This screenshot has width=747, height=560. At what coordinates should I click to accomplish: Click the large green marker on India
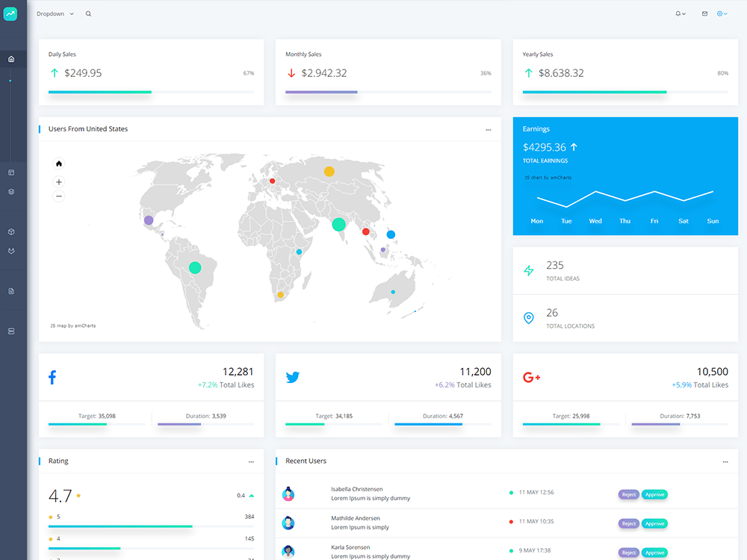tap(338, 224)
